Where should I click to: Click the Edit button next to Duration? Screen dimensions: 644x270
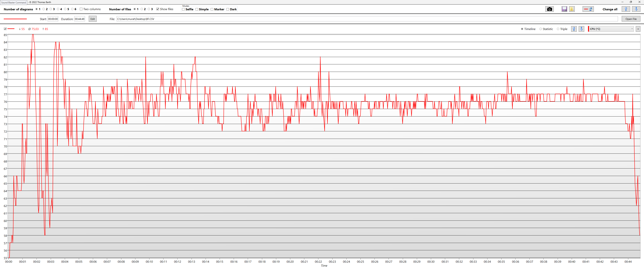[93, 19]
